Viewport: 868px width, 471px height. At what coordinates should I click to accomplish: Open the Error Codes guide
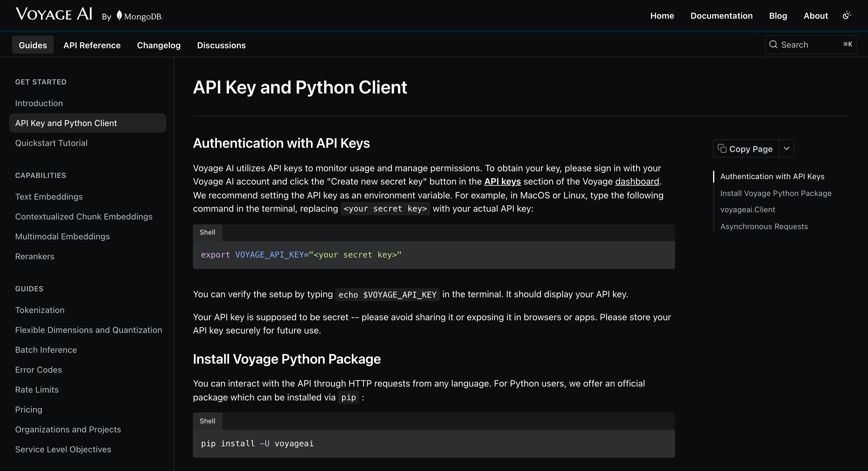tap(38, 369)
